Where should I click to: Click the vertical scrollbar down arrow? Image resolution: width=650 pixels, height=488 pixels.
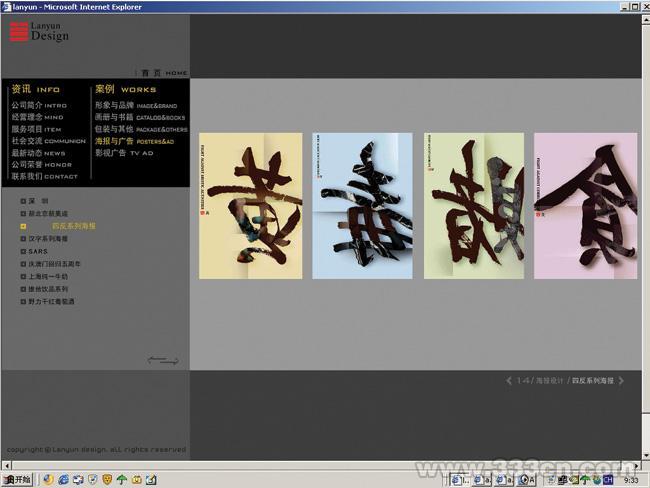tap(645, 454)
